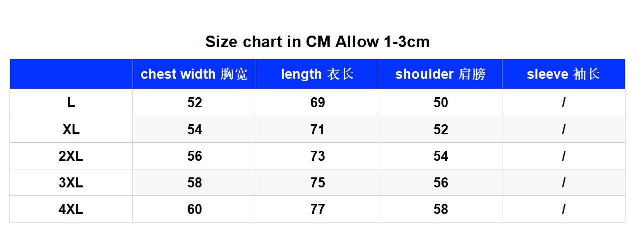Click the 'Size chart in CM' title

[x=317, y=42]
